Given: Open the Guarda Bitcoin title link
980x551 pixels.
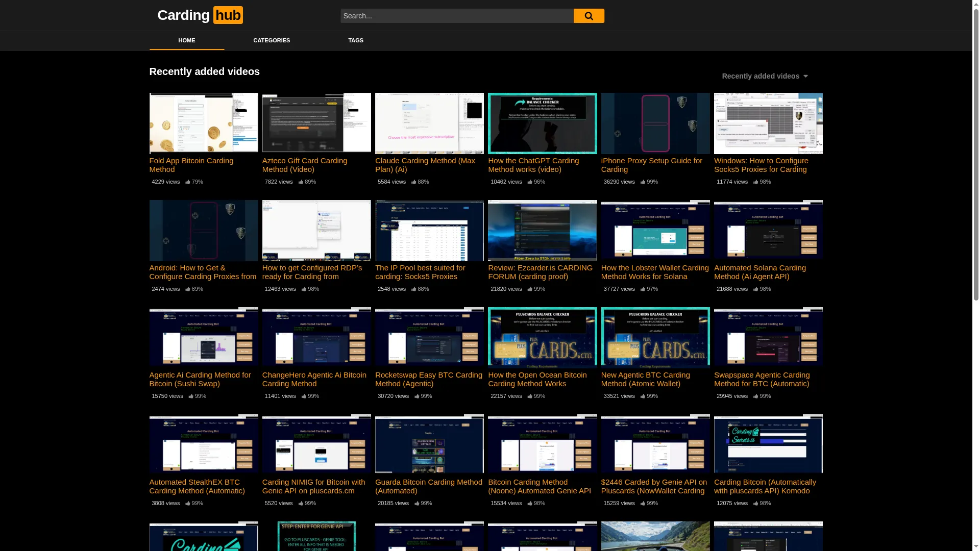Looking at the screenshot, I should tap(429, 486).
